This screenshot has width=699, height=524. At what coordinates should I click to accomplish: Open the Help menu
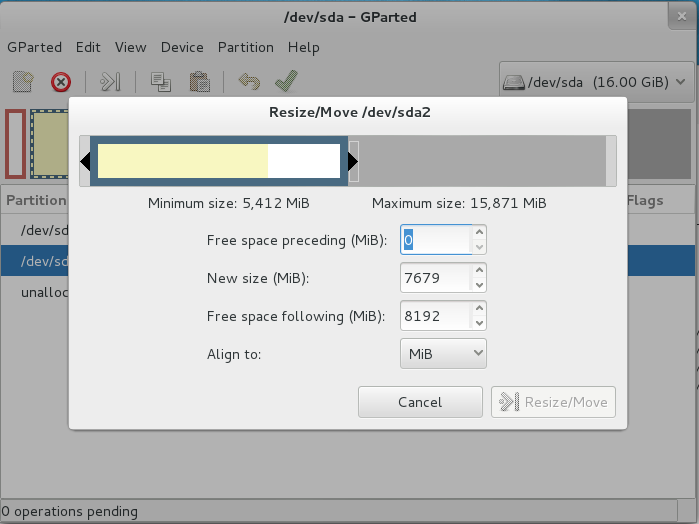pos(304,47)
